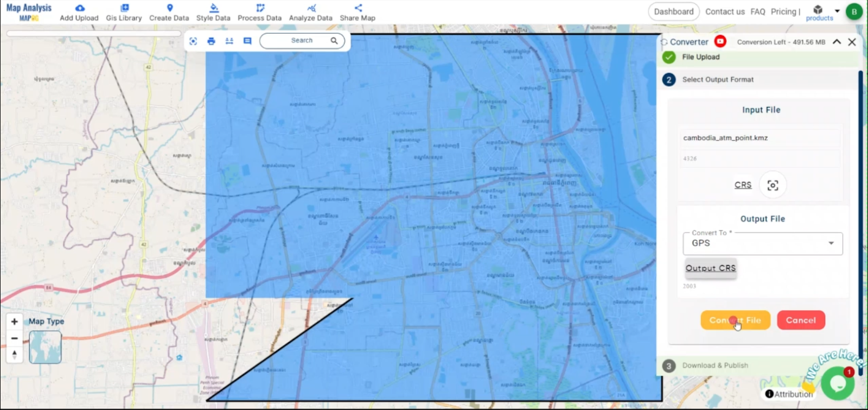Open the Convert To dropdown
This screenshot has height=410, width=868.
coord(763,243)
